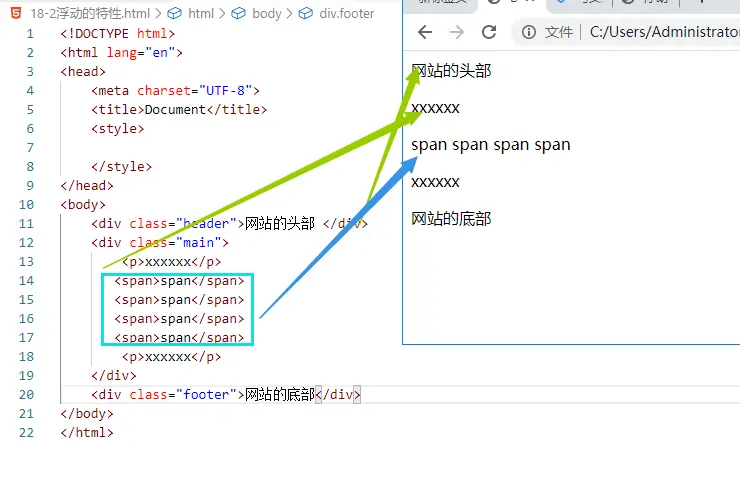Go back in the browser window
This screenshot has height=496, width=740.
coord(425,32)
